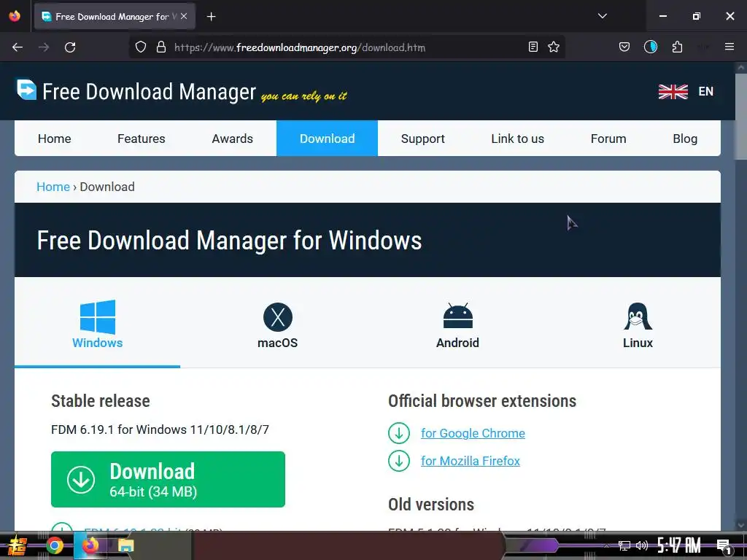
Task: Click the Free Download Manager logo icon
Action: point(26,90)
